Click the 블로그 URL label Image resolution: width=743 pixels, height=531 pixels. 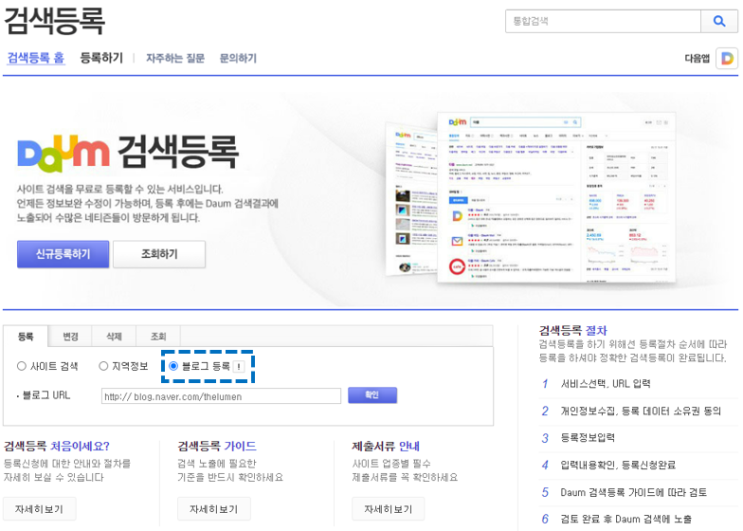pos(46,395)
